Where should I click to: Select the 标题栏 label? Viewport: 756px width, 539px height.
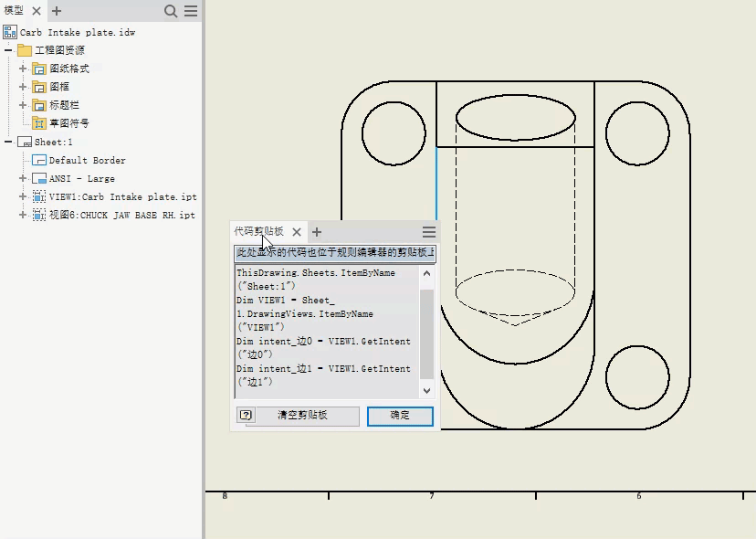[x=64, y=105]
